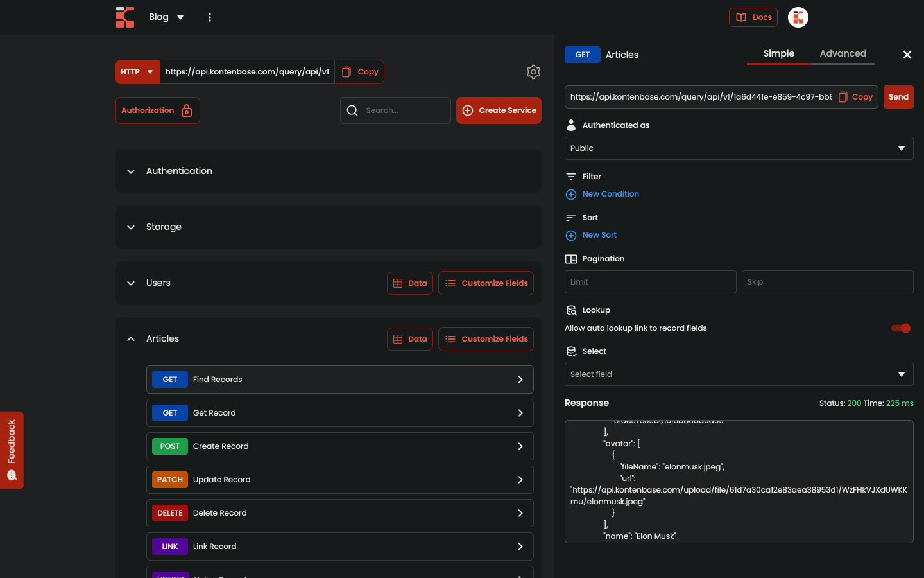Image resolution: width=924 pixels, height=578 pixels.
Task: Open the settings gear icon
Action: (533, 72)
